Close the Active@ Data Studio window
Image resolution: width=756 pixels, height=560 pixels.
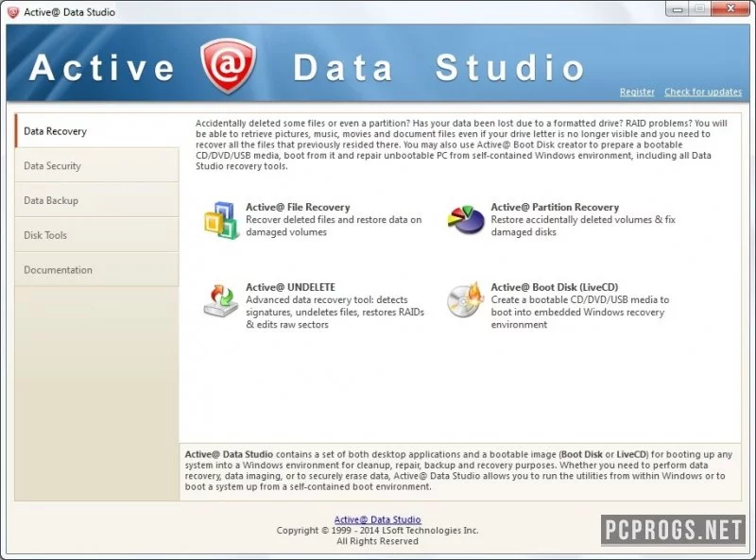(730, 9)
